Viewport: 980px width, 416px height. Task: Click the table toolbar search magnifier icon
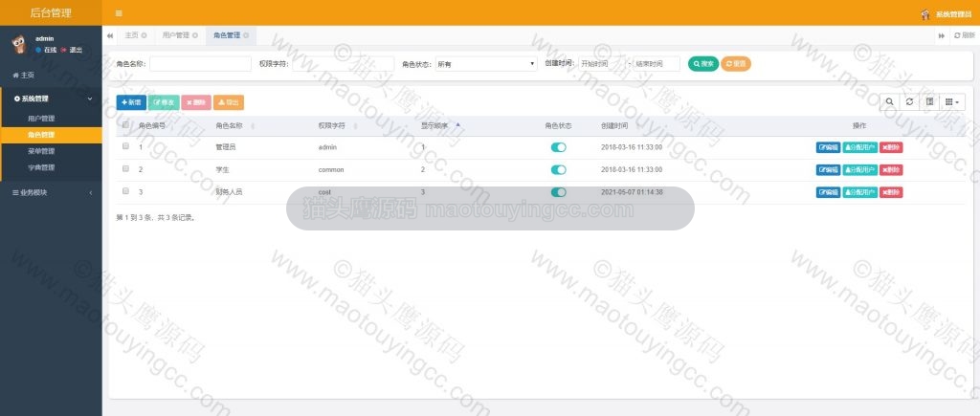pos(889,102)
